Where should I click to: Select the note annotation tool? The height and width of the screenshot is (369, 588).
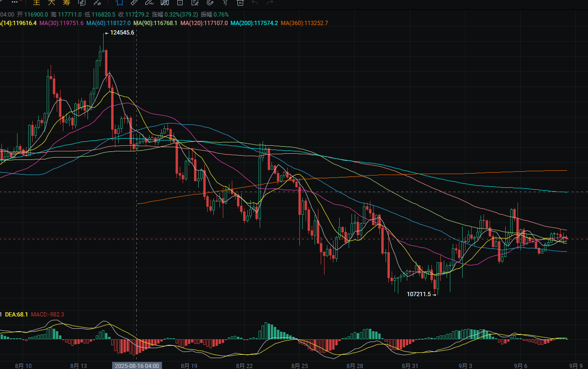point(195,3)
